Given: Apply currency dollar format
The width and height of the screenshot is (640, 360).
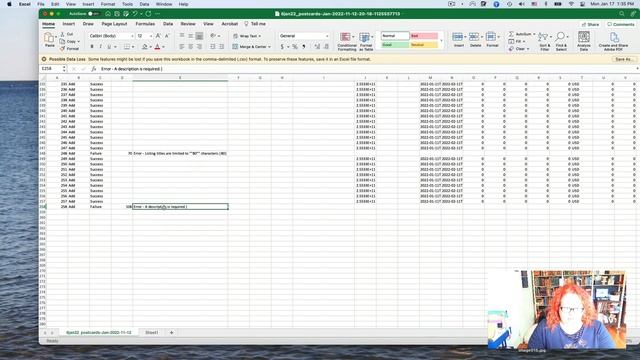Looking at the screenshot, I should tap(282, 47).
